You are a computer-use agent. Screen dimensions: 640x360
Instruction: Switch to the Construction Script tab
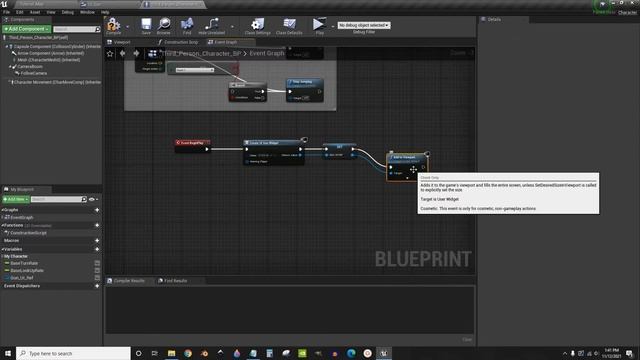178,42
